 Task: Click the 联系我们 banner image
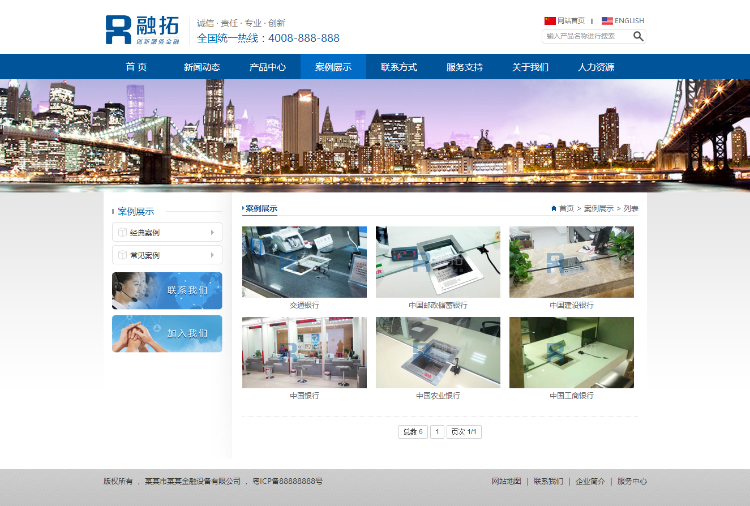[167, 291]
